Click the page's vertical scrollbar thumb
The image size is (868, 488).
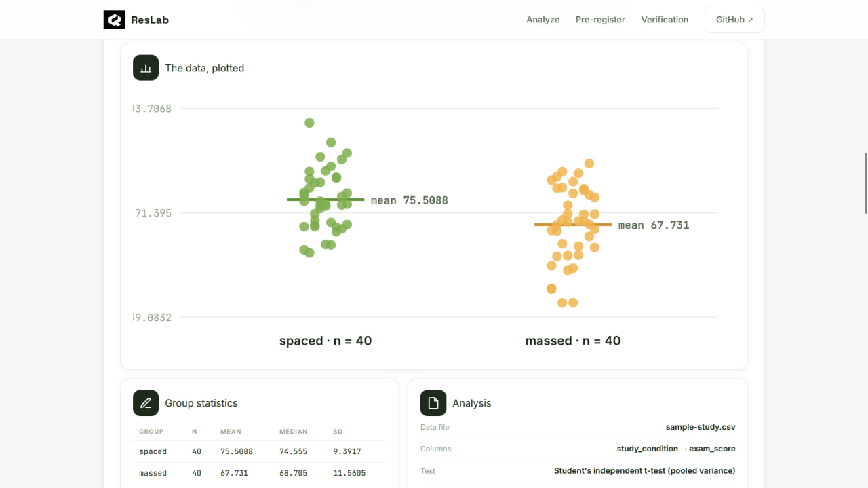point(865,183)
